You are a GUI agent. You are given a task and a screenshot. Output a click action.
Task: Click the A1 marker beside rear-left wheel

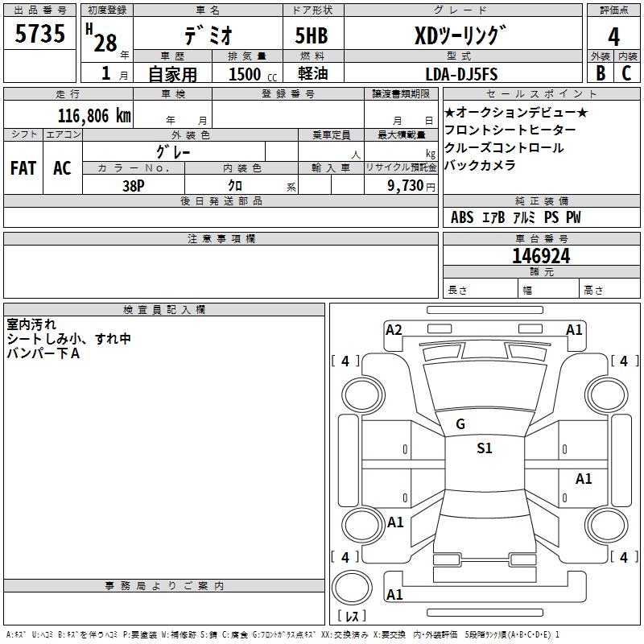tap(395, 522)
